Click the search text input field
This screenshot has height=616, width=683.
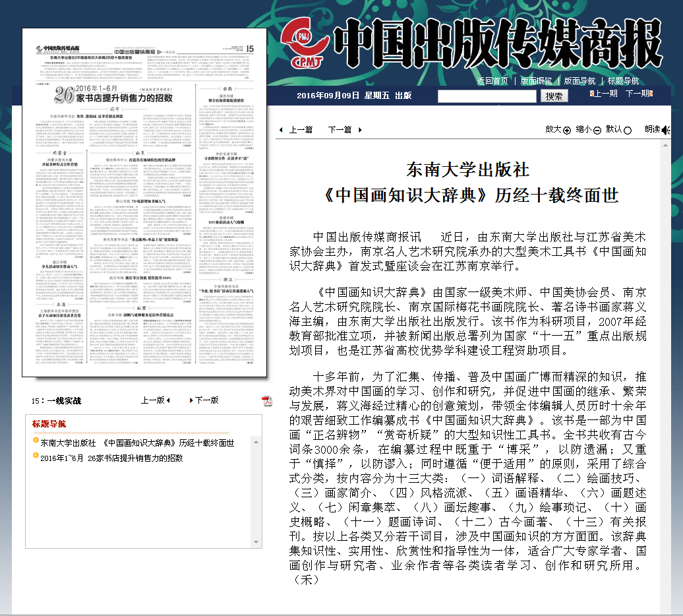487,96
